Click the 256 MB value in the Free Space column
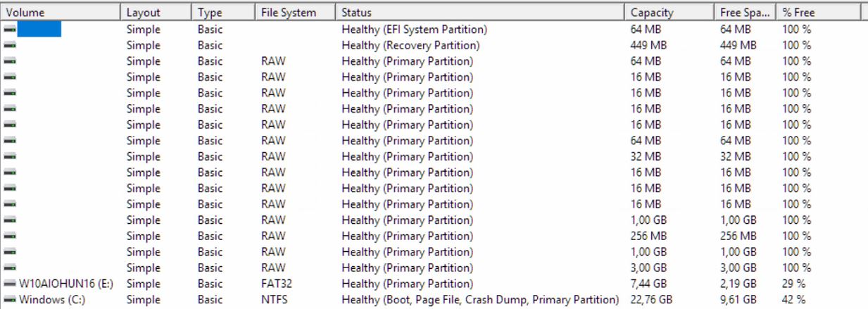This screenshot has width=868, height=309. [738, 237]
